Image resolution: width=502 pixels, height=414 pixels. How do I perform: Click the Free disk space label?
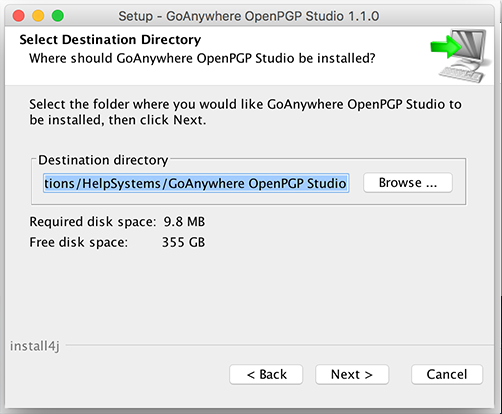pos(78,242)
